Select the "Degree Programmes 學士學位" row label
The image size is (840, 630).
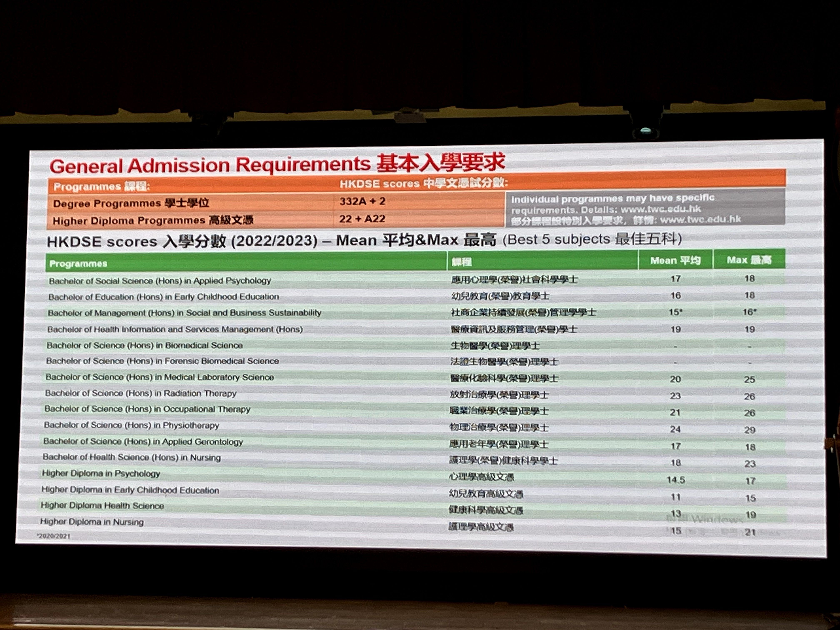[x=131, y=203]
